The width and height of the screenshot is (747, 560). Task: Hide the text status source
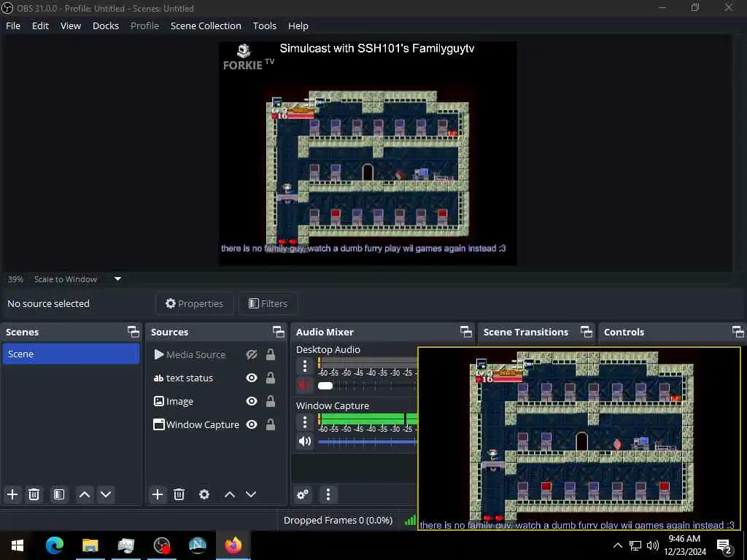pyautogui.click(x=252, y=378)
